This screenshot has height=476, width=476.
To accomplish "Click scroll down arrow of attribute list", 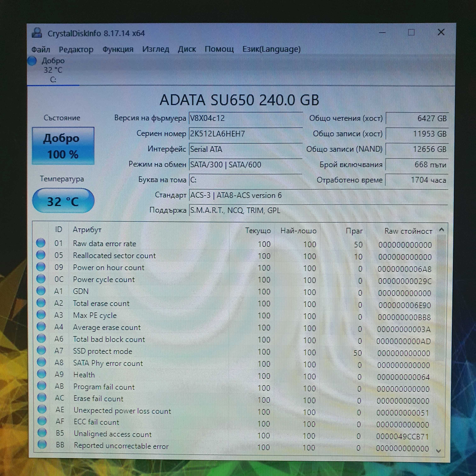I will pos(438,451).
